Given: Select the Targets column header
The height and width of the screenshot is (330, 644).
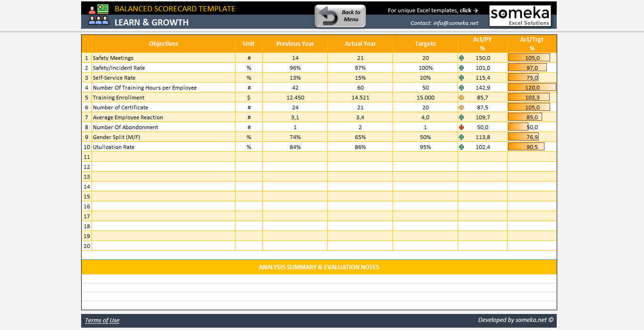Looking at the screenshot, I should pos(425,43).
